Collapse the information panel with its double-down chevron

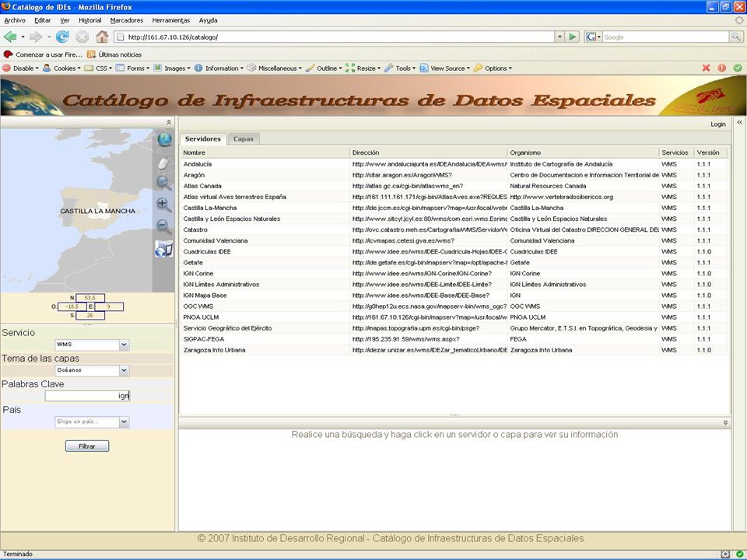725,422
